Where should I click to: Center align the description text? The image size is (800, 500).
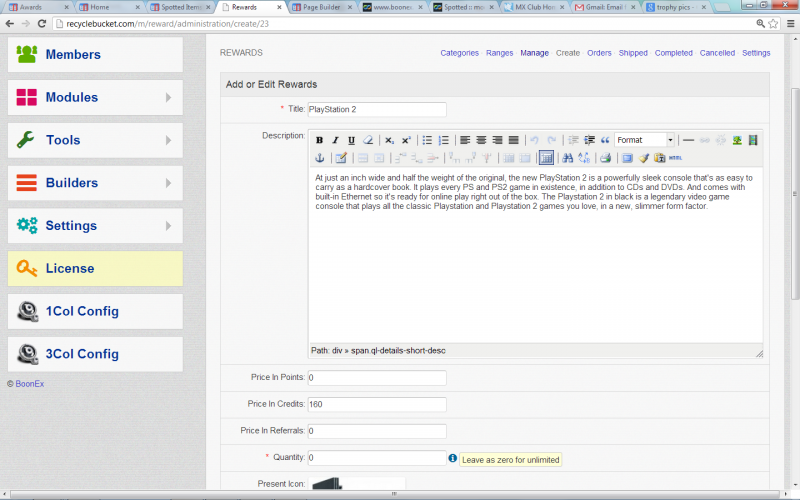pos(481,140)
